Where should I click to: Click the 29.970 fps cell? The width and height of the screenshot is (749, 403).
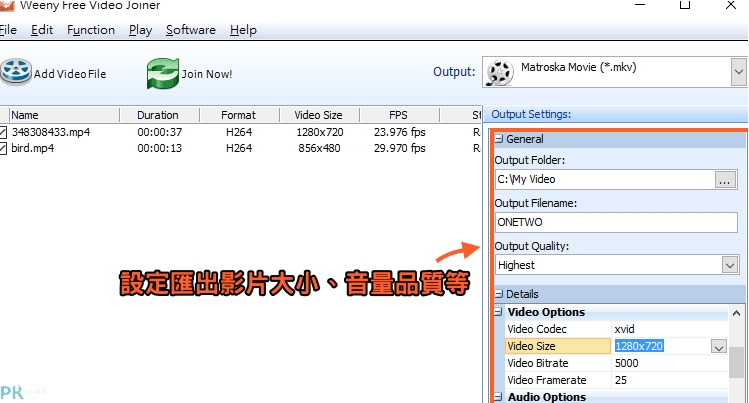point(399,148)
